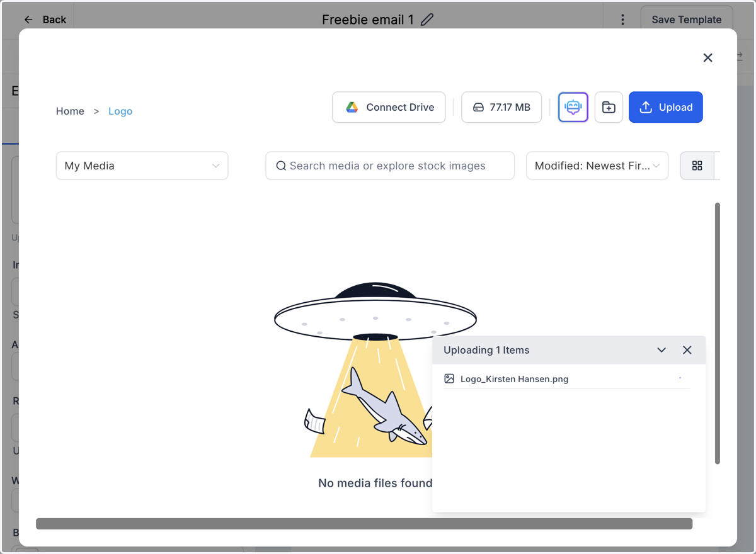Click the Google Drive logo icon

tap(352, 107)
